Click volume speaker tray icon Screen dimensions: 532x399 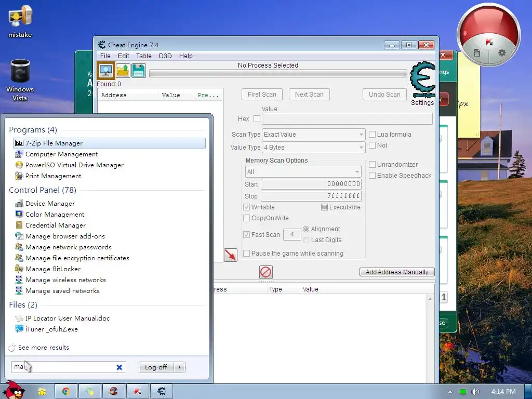[x=475, y=392]
